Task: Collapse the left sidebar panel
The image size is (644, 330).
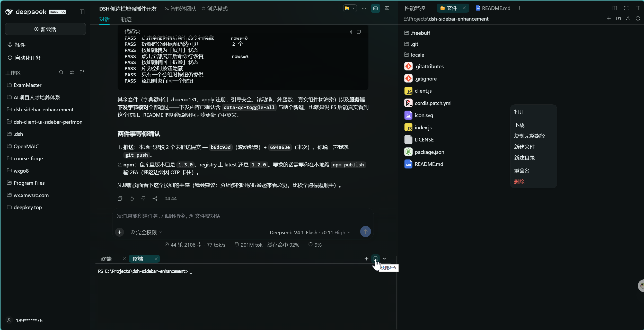Action: pos(82,12)
